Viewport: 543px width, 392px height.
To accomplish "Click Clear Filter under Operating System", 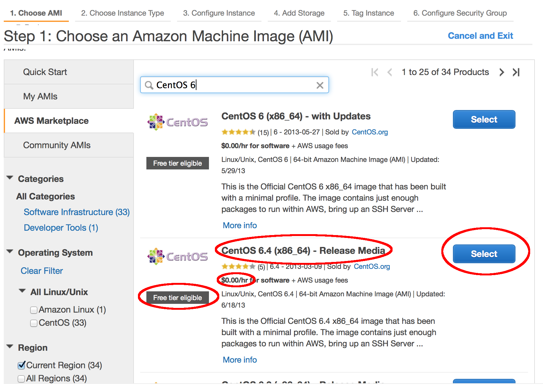I will click(x=42, y=271).
